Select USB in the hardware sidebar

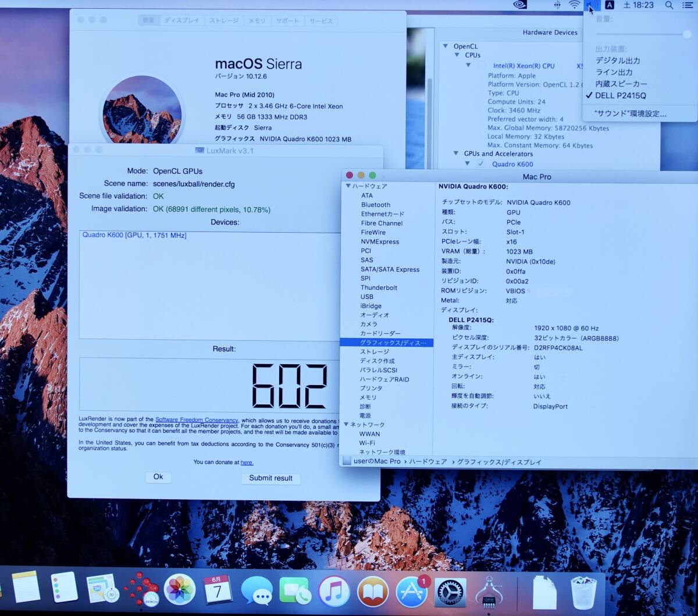coord(366,297)
